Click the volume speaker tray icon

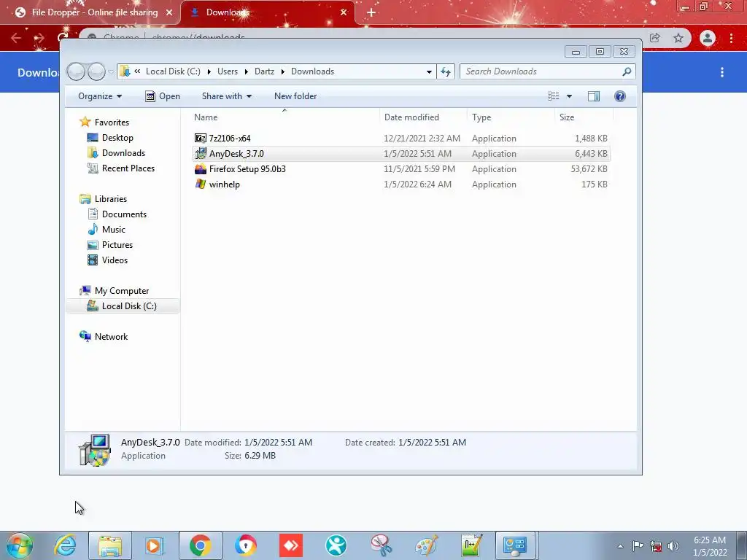point(673,546)
